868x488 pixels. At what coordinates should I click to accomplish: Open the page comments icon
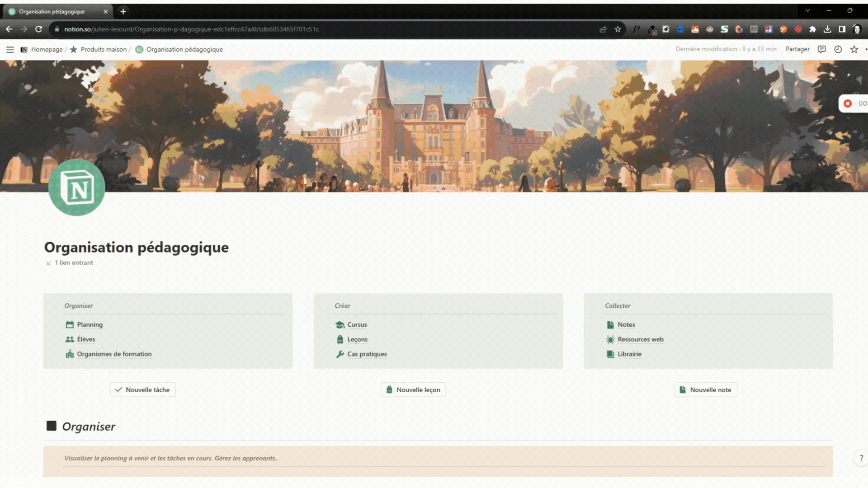(821, 49)
